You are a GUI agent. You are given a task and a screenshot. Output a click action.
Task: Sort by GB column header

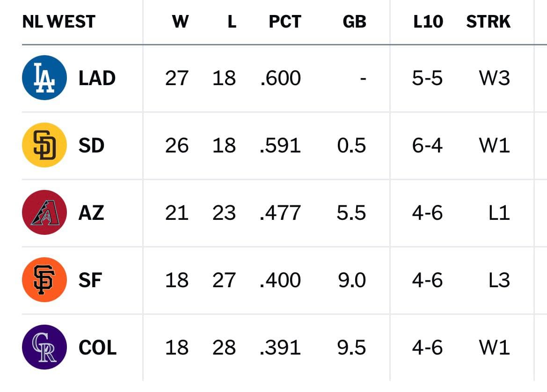pos(354,22)
